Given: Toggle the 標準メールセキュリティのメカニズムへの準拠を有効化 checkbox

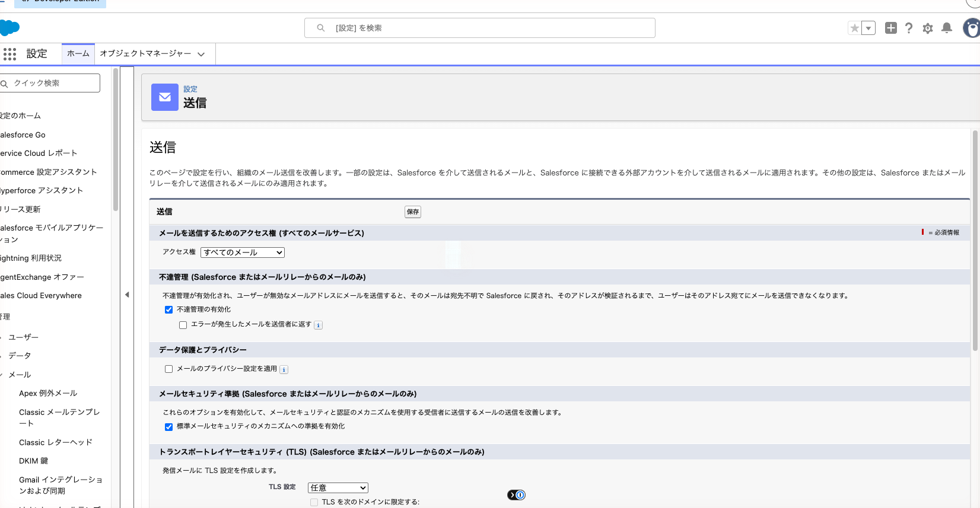Looking at the screenshot, I should (168, 427).
